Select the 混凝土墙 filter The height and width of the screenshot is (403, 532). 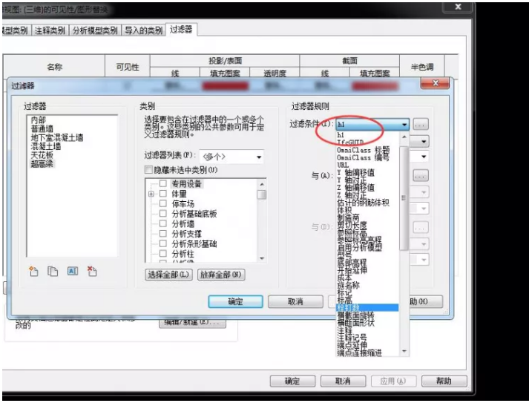[46, 147]
